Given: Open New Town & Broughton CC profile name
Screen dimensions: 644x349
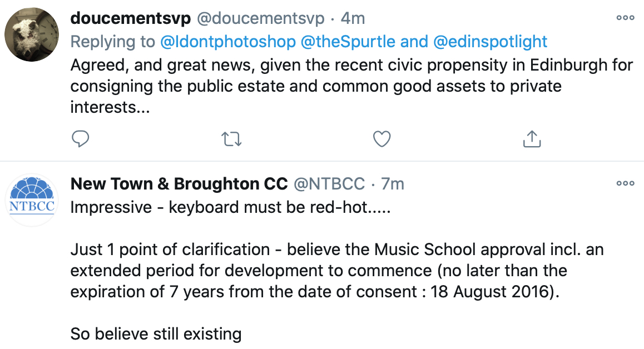Looking at the screenshot, I should 179,184.
